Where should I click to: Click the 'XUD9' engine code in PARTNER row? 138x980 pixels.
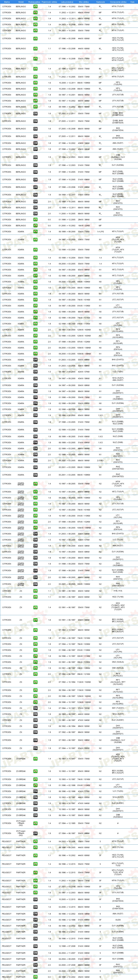(118, 919)
